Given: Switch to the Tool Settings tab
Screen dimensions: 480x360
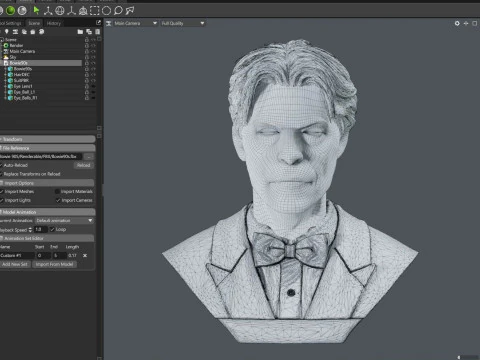Looking at the screenshot, I should click(11, 23).
